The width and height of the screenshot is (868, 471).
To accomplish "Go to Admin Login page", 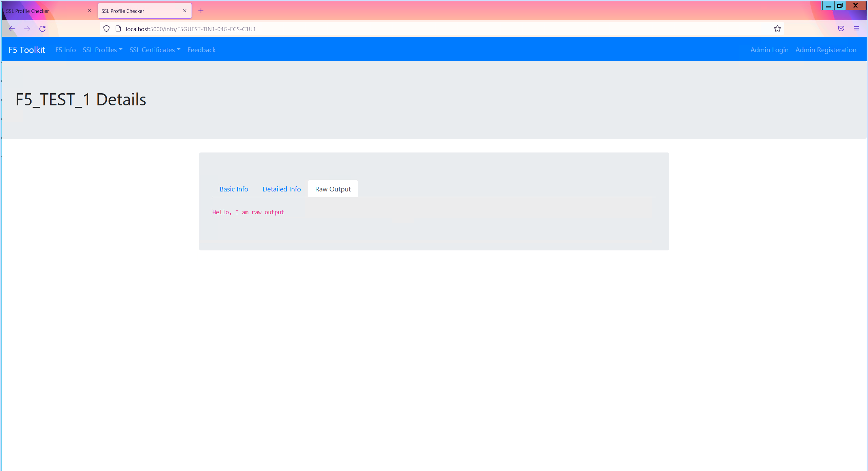I will (769, 50).
